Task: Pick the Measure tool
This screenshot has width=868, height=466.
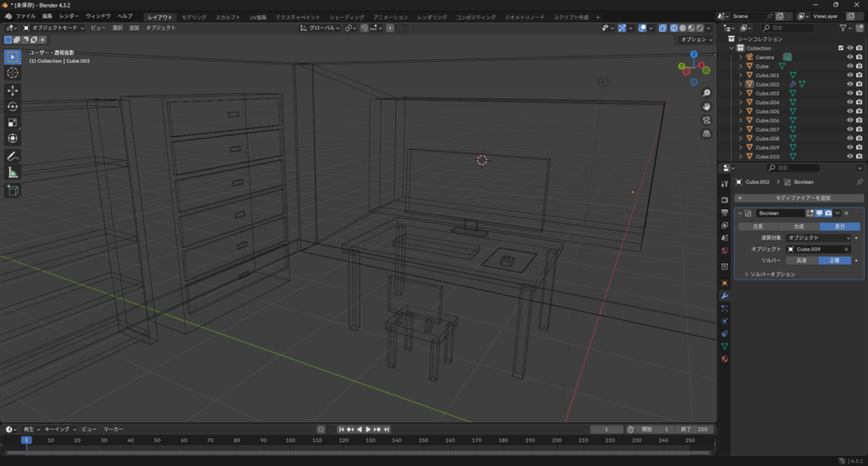Action: pos(13,173)
